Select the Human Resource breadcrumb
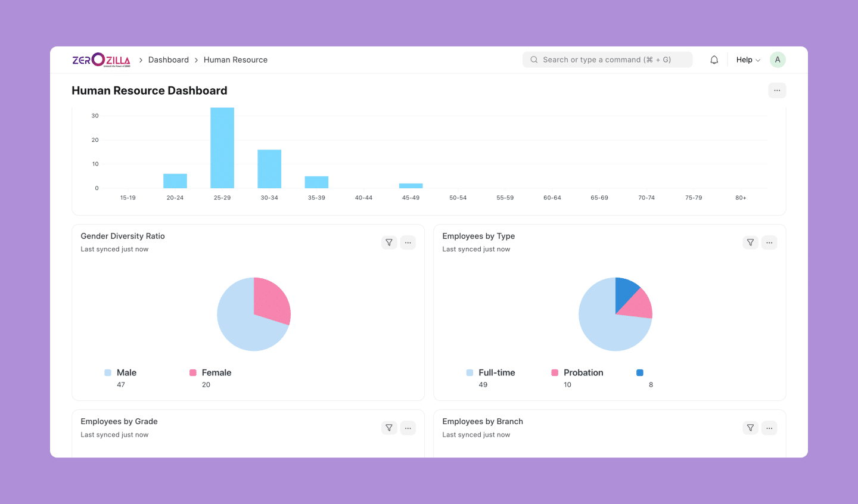The height and width of the screenshot is (504, 858). (235, 60)
